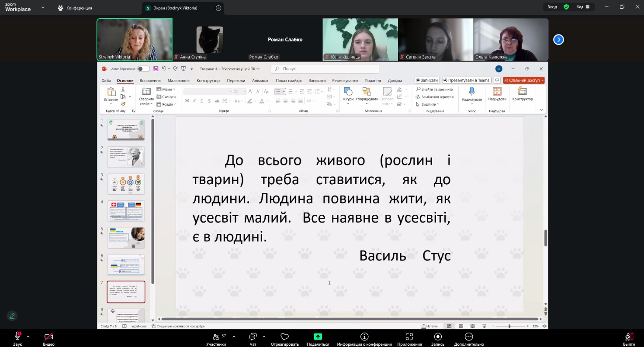This screenshot has width=644, height=347.
Task: Open the Отреагировать reactions menu
Action: coord(285,337)
